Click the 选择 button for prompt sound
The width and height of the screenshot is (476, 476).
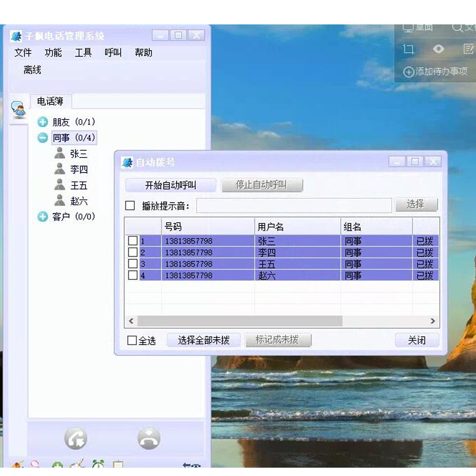[x=416, y=204]
